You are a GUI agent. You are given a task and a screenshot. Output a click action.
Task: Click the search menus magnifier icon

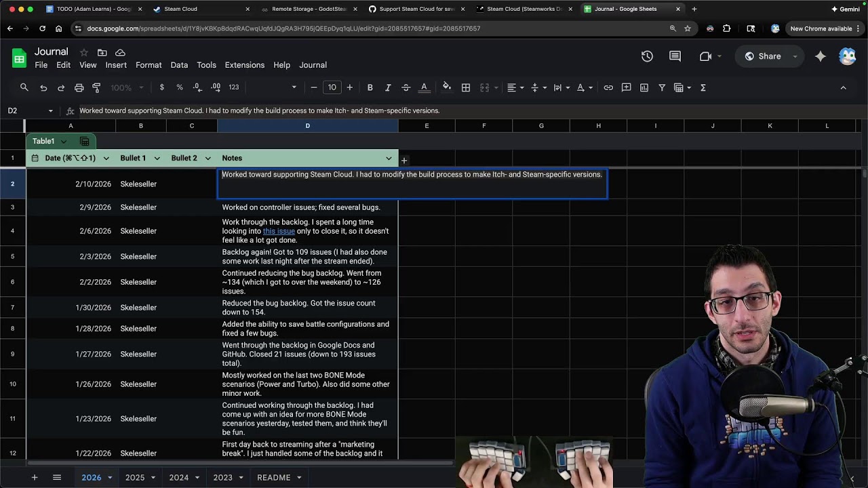click(24, 87)
